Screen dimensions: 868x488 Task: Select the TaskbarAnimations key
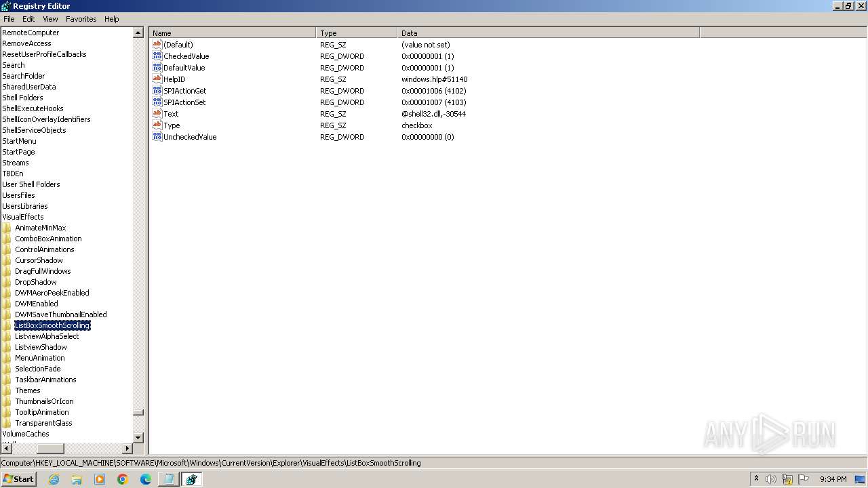(x=45, y=380)
